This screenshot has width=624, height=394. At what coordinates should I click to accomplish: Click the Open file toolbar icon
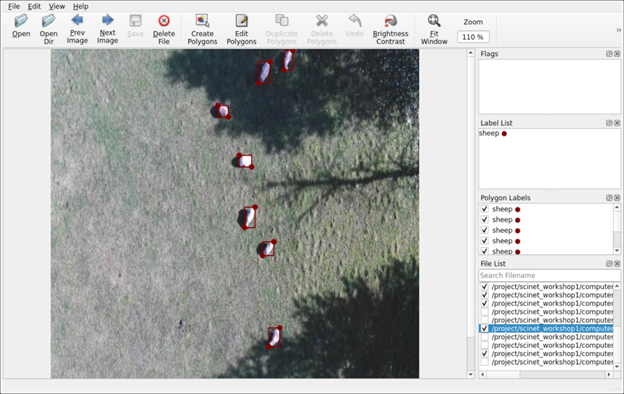[21, 21]
